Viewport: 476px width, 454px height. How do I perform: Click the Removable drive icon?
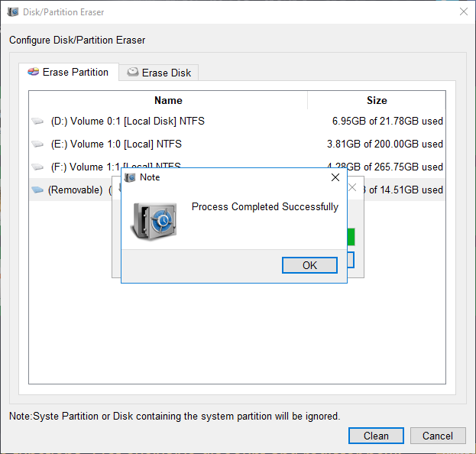coord(37,190)
